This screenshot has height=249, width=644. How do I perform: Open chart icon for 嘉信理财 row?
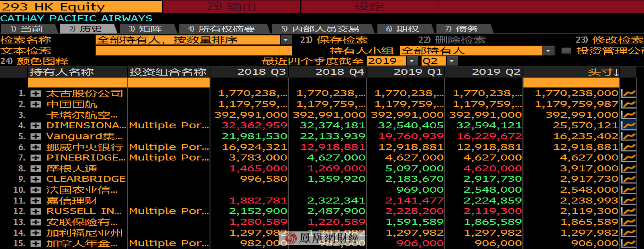click(628, 200)
